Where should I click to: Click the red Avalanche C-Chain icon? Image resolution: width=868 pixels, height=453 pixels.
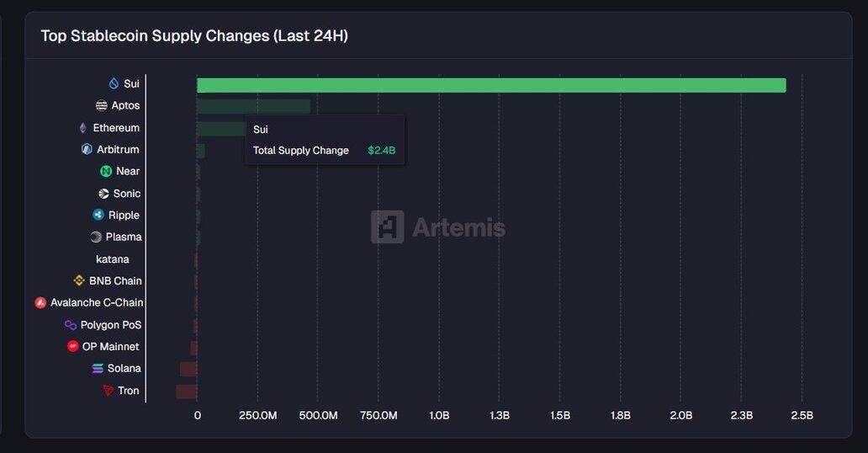click(x=40, y=302)
